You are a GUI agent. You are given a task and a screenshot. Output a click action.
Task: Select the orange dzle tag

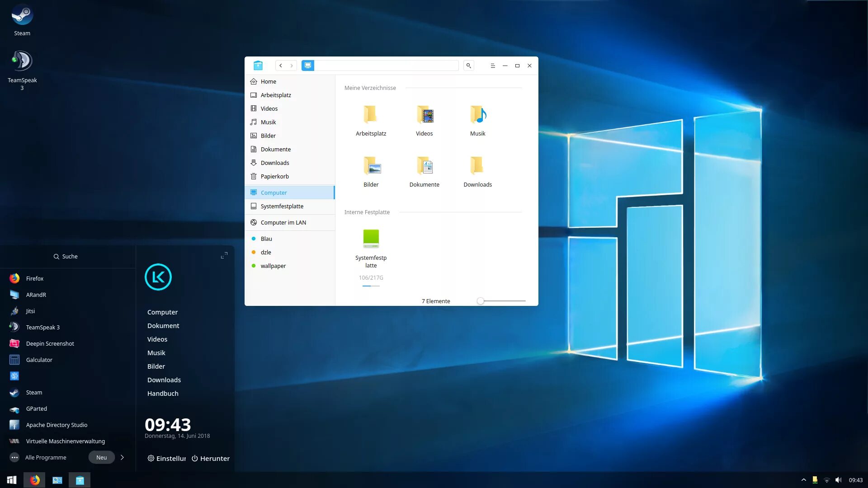point(266,252)
